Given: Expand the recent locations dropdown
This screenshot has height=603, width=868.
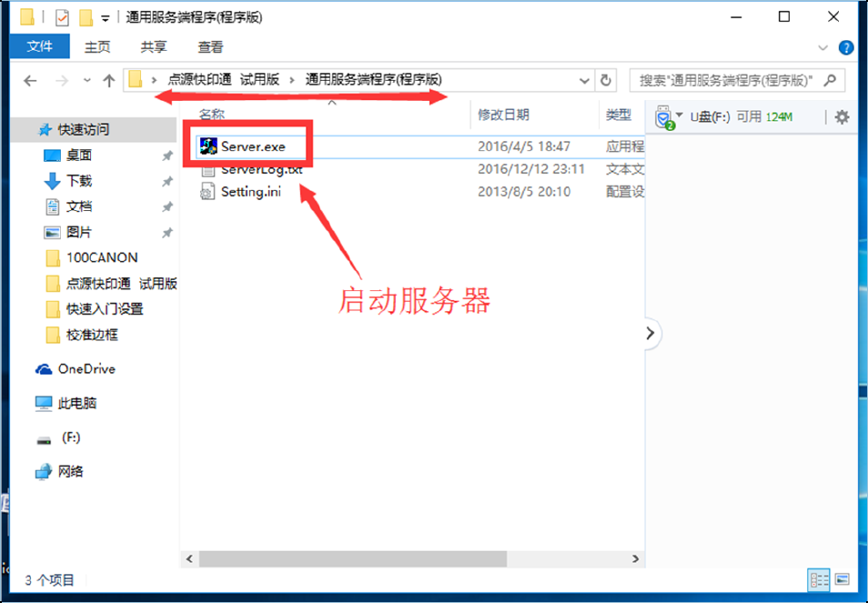Looking at the screenshot, I should (x=87, y=81).
